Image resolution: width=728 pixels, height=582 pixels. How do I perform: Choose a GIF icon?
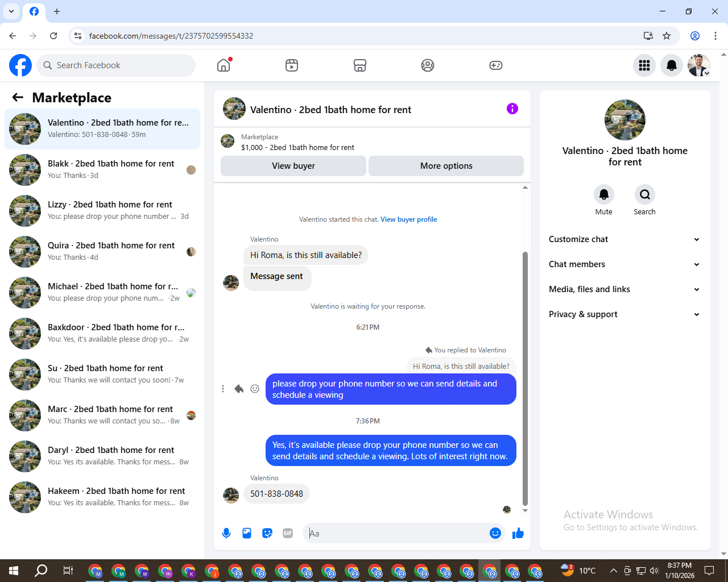pyautogui.click(x=288, y=533)
